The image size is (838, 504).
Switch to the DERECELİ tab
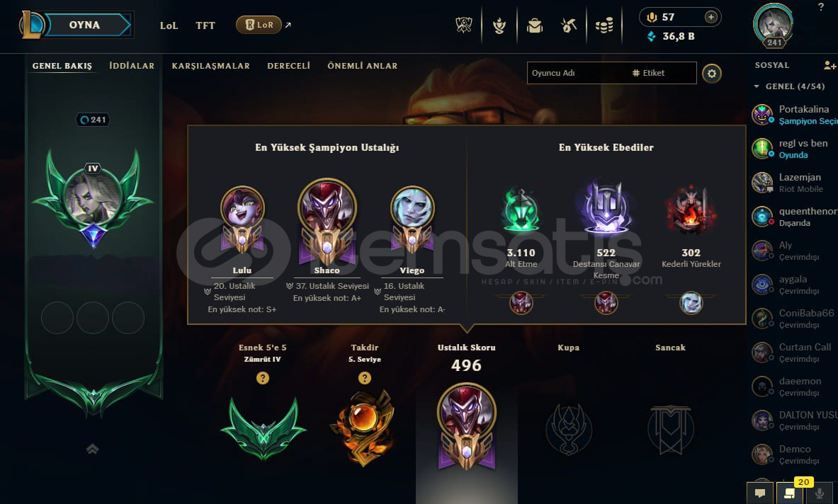pyautogui.click(x=288, y=66)
